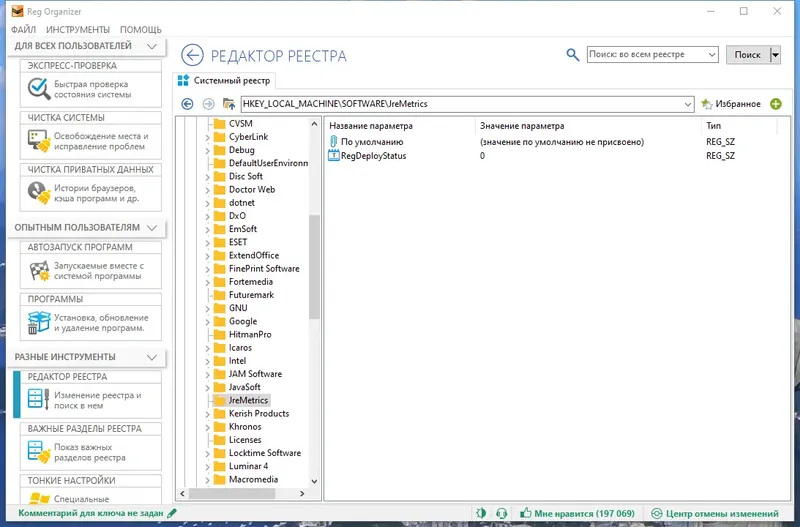800x527 pixels.
Task: Click the large back arrow beside РЕДАКТОР РЕЕСТРА
Action: pos(192,55)
